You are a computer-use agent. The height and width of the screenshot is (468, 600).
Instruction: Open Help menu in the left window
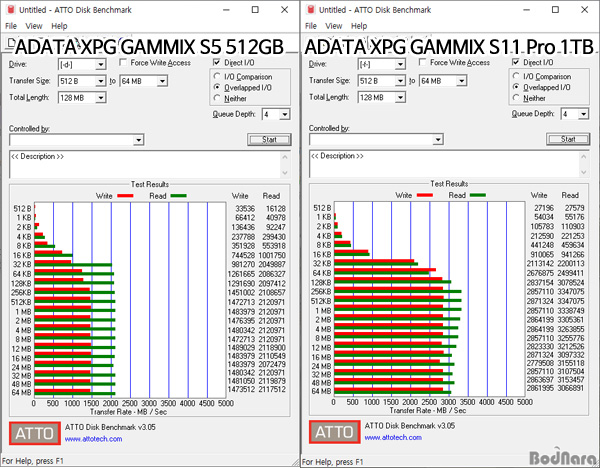[x=59, y=26]
